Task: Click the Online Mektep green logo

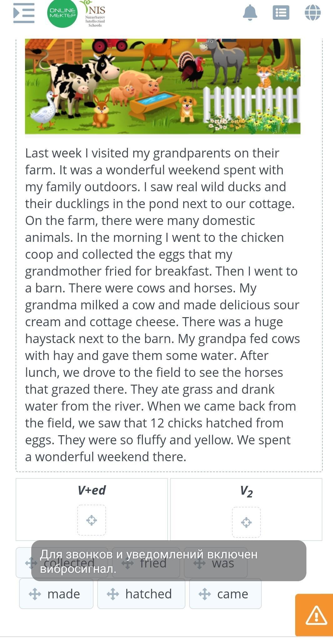Action: click(x=63, y=13)
